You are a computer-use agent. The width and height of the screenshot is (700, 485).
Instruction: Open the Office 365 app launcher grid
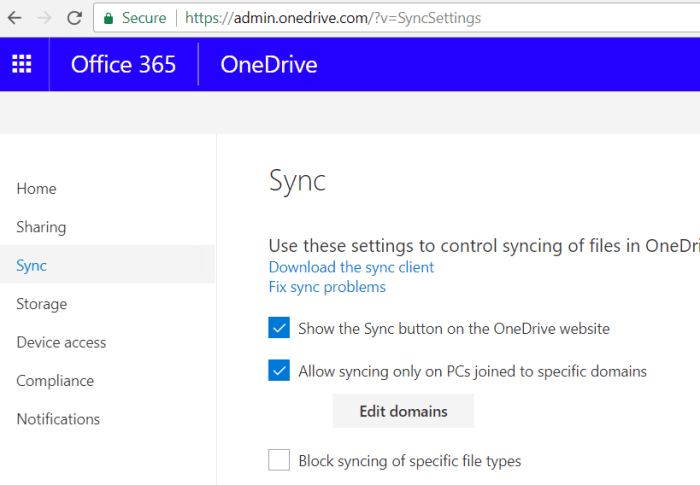(x=22, y=65)
